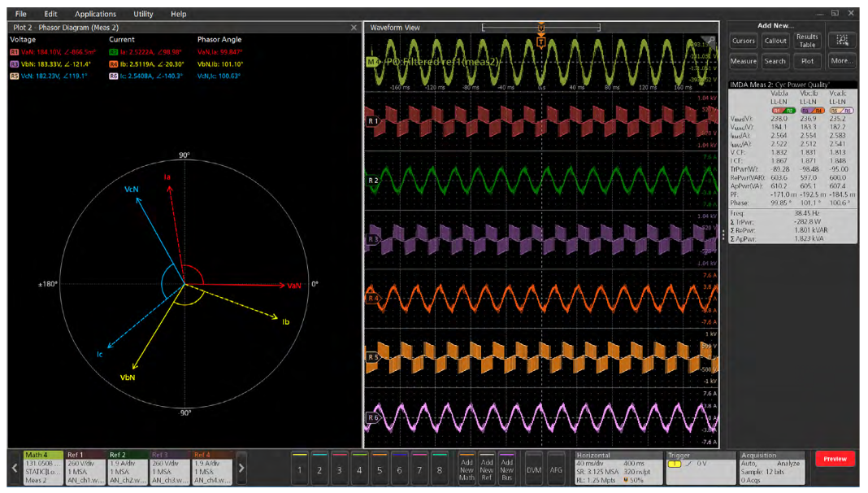Open the Applications menu
This screenshot has height=493, width=868.
[95, 14]
